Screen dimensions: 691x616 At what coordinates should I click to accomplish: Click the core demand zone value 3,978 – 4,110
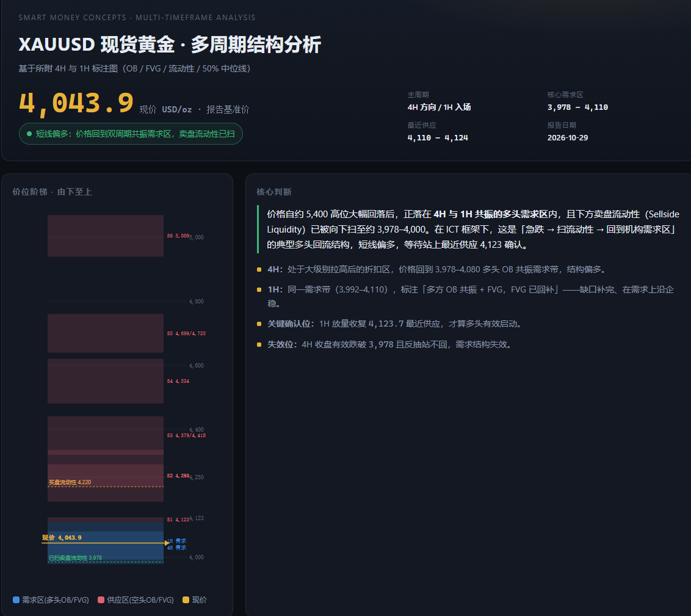pos(577,107)
